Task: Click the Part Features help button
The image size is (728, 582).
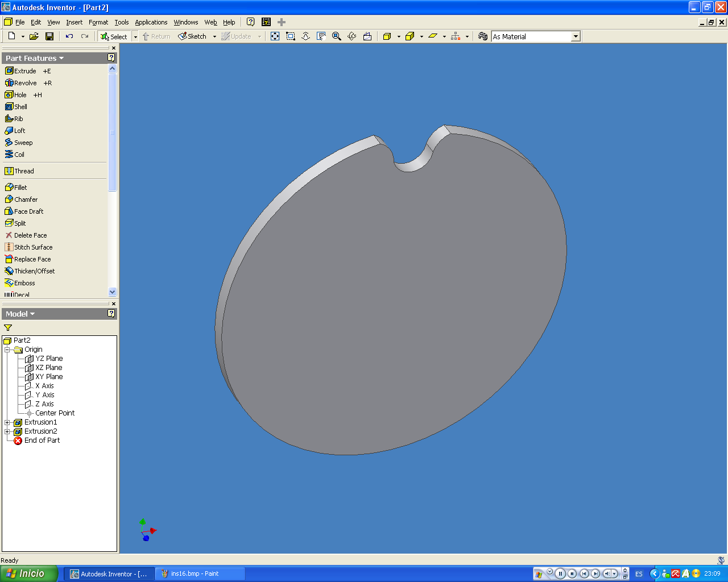Action: 111,58
